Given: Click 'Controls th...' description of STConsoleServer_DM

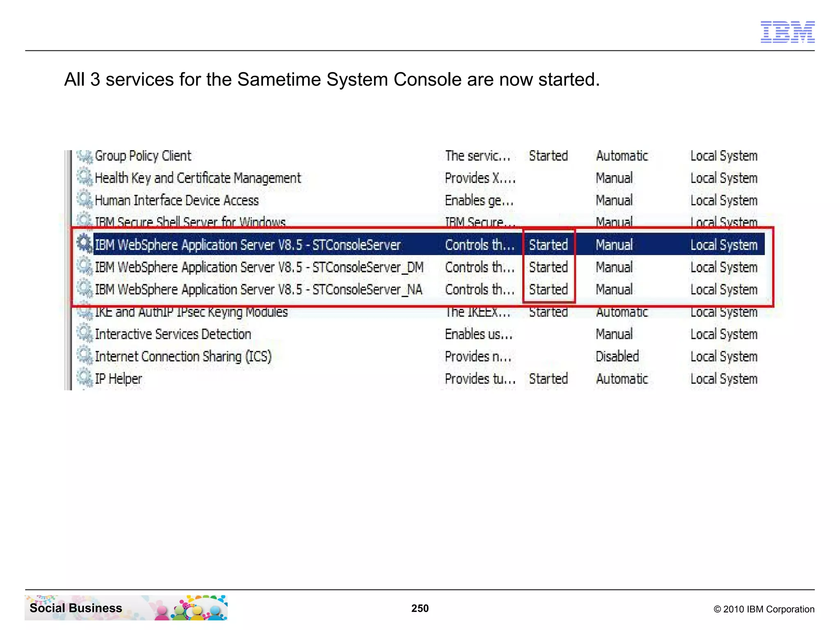Looking at the screenshot, I should [480, 267].
